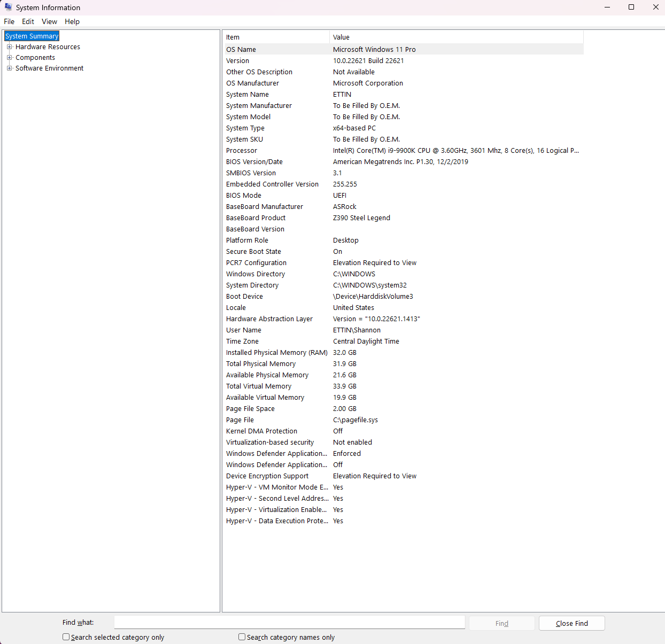
Task: Click the Close Find button
Action: 571,623
